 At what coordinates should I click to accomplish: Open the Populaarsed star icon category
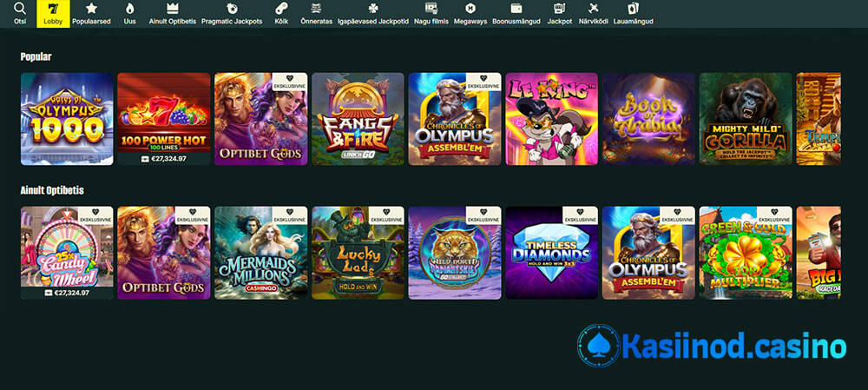point(91,9)
